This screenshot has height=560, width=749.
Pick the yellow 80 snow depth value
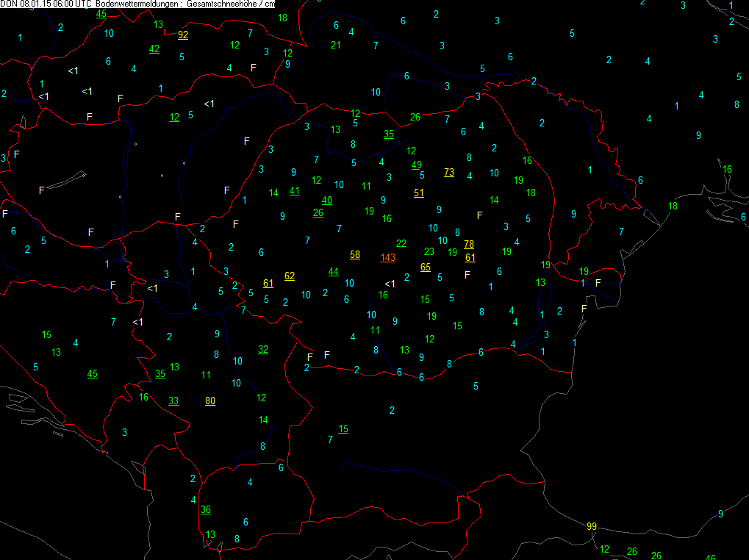210,401
